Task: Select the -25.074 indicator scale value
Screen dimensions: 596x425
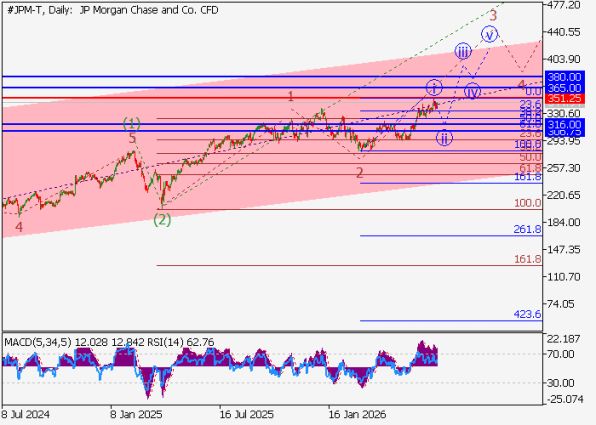Action: (x=564, y=399)
